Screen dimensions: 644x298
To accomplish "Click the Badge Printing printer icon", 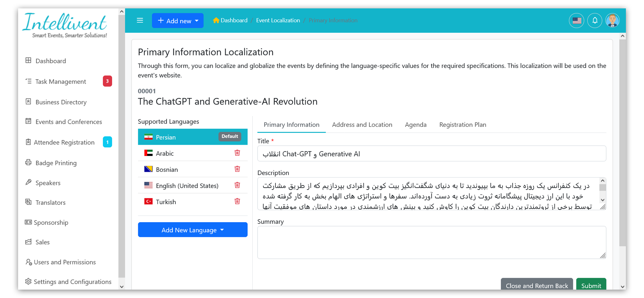I will 29,162.
